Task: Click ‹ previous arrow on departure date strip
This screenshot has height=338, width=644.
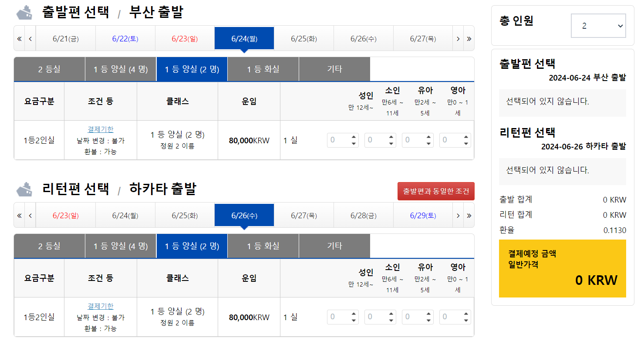Action: (x=30, y=38)
